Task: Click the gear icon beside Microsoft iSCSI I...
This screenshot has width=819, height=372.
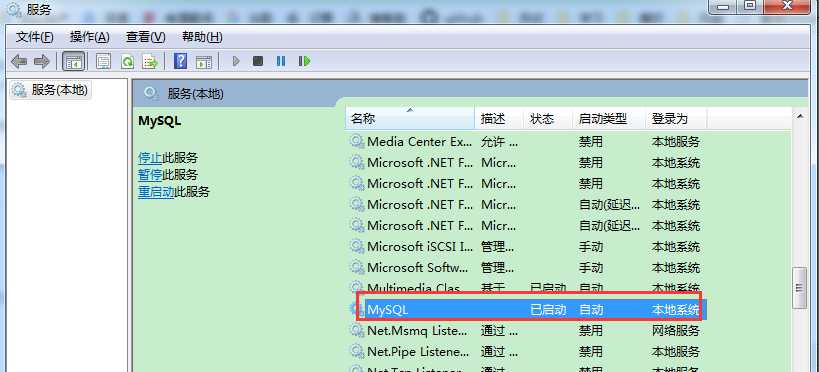Action: pyautogui.click(x=357, y=246)
